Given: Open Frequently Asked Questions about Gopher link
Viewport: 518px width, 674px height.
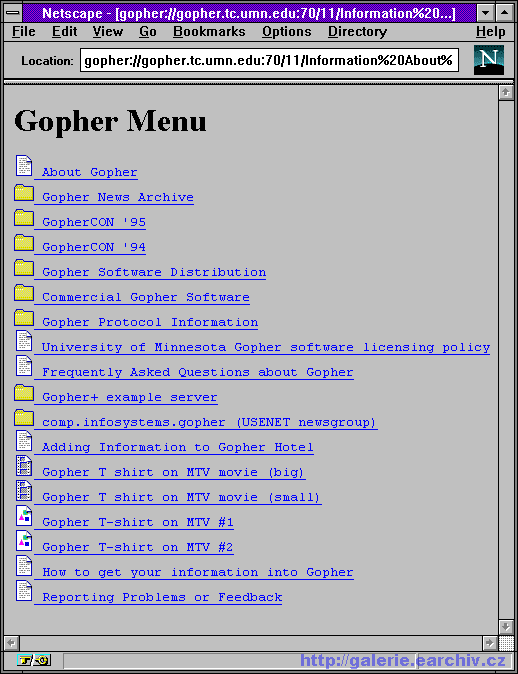Looking at the screenshot, I should click(x=198, y=372).
